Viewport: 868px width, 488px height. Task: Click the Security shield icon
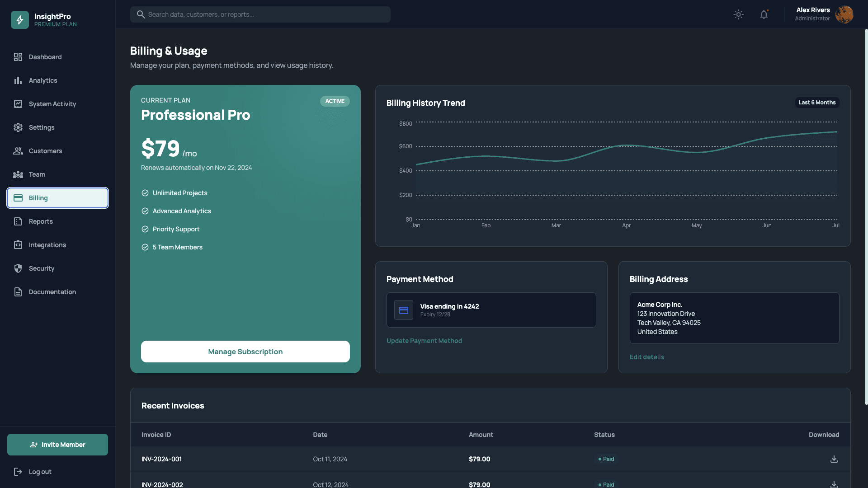point(18,268)
